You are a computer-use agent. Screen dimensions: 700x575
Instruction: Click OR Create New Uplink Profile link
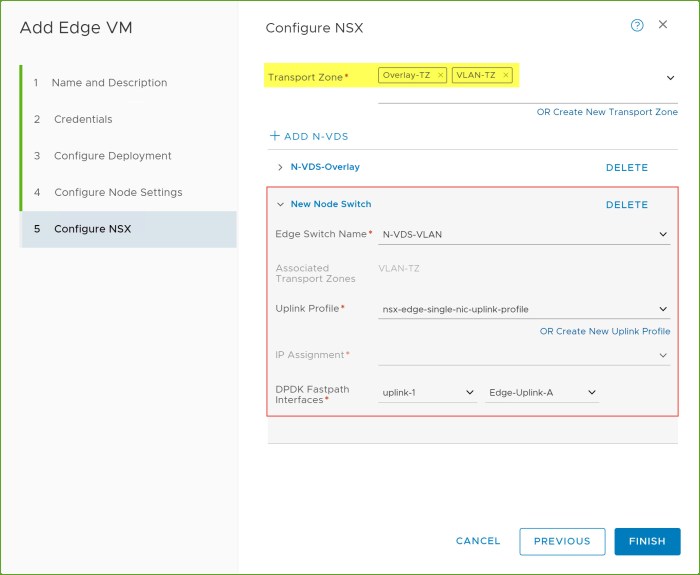pos(605,331)
